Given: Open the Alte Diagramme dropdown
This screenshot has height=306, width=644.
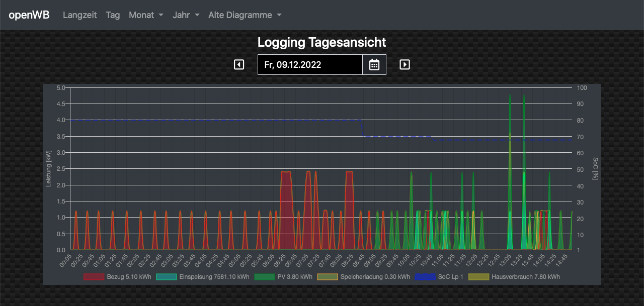Looking at the screenshot, I should tap(245, 15).
